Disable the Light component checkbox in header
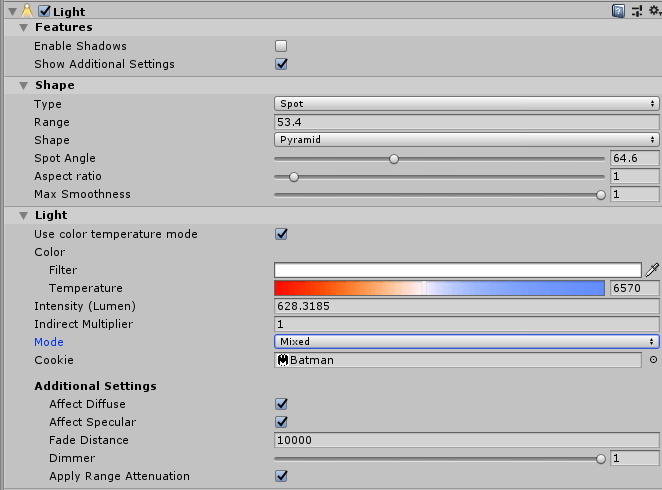Image resolution: width=662 pixels, height=490 pixels. (x=44, y=11)
